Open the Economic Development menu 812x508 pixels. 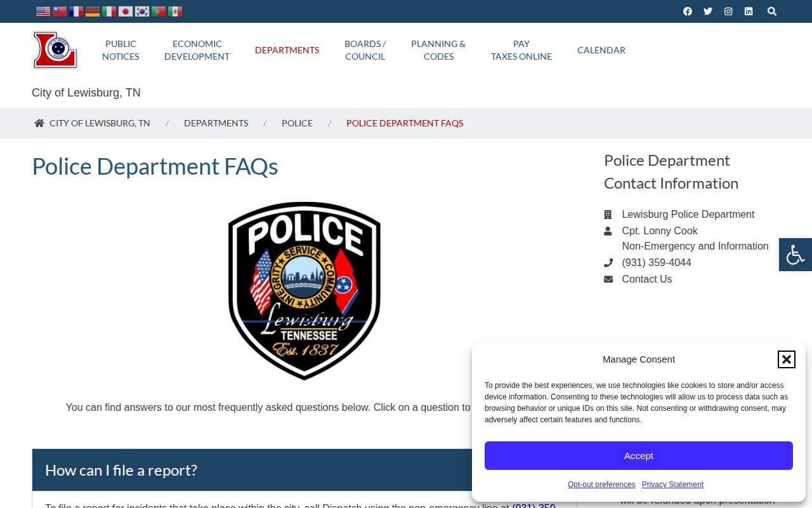click(197, 50)
